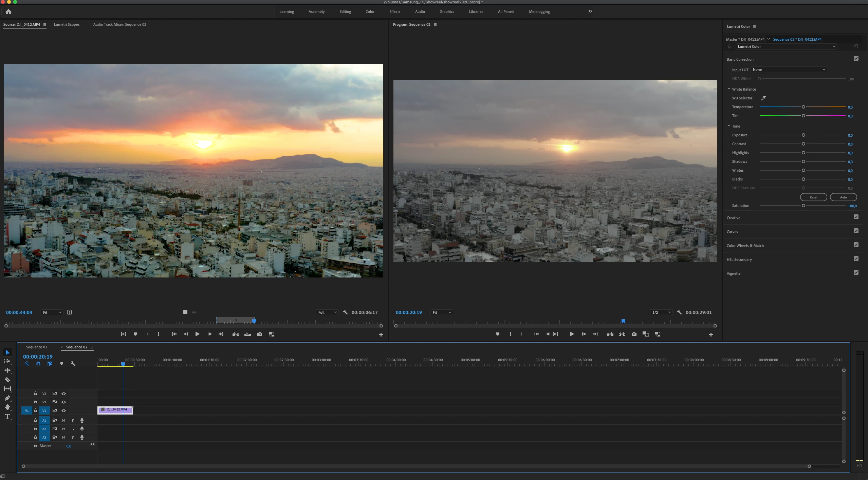Hide track V2 with eye icon
The width and height of the screenshot is (868, 480).
click(63, 402)
